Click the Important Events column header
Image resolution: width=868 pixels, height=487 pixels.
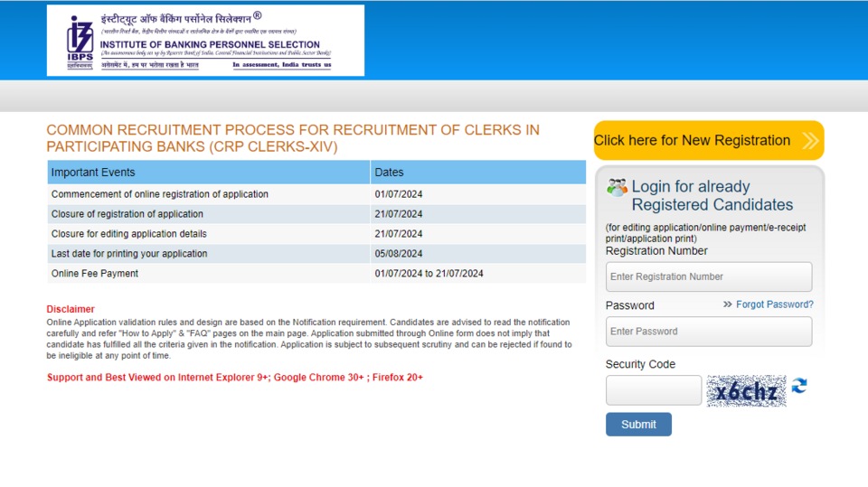pyautogui.click(x=209, y=172)
